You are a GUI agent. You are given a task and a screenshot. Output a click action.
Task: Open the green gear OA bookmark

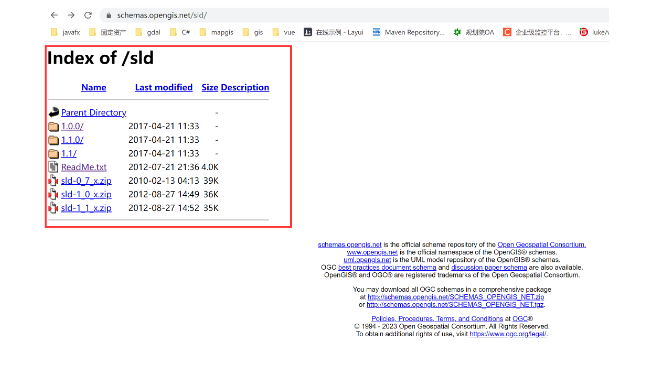coord(473,32)
